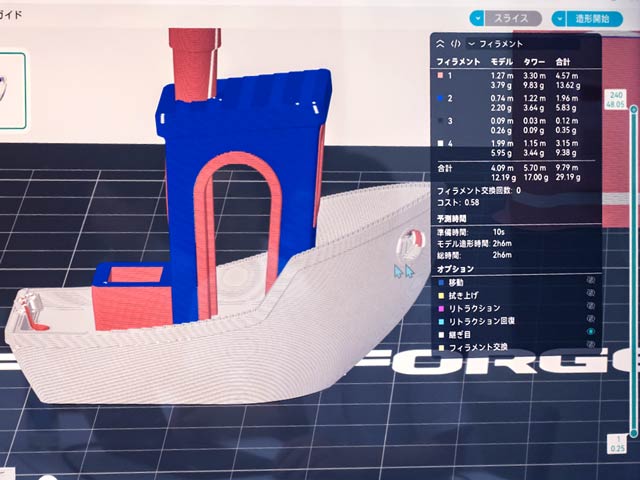640x480 pixels.
Task: Click the モデル造形時間 2h6m row
Action: pyautogui.click(x=474, y=244)
